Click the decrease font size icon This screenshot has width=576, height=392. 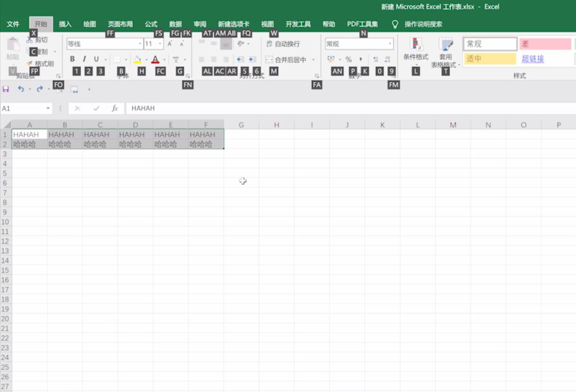(182, 44)
